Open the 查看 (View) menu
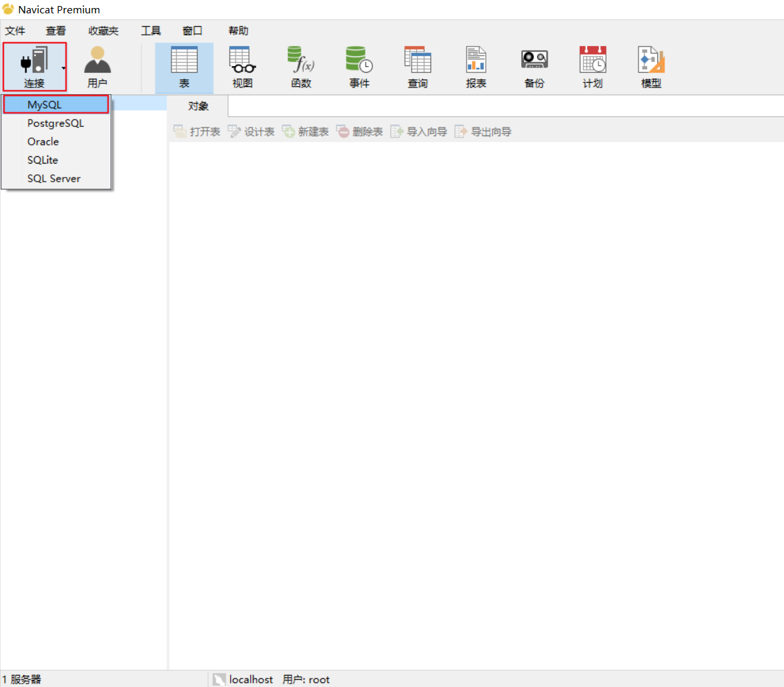The image size is (784, 687). coord(55,31)
